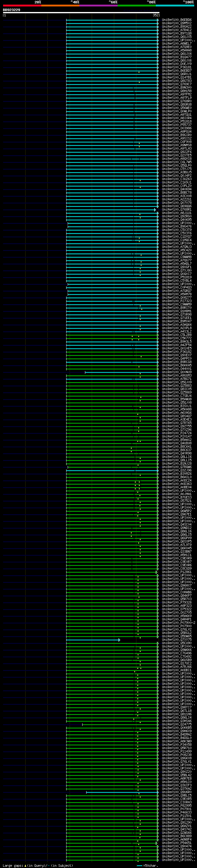The width and height of the screenshot is (197, 868).
Task: Open the hit UniRef100_A7R4C2
Action: click(x=177, y=30)
